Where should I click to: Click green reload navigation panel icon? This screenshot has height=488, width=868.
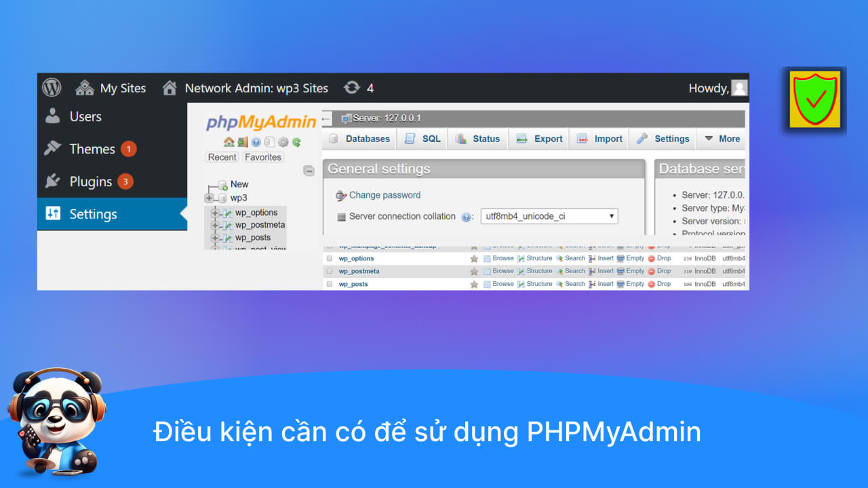click(296, 142)
